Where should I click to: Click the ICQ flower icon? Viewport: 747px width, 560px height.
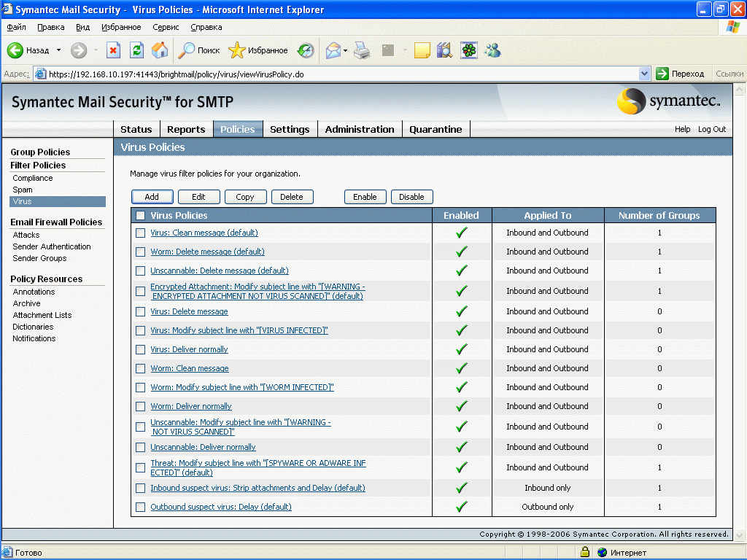[x=468, y=50]
